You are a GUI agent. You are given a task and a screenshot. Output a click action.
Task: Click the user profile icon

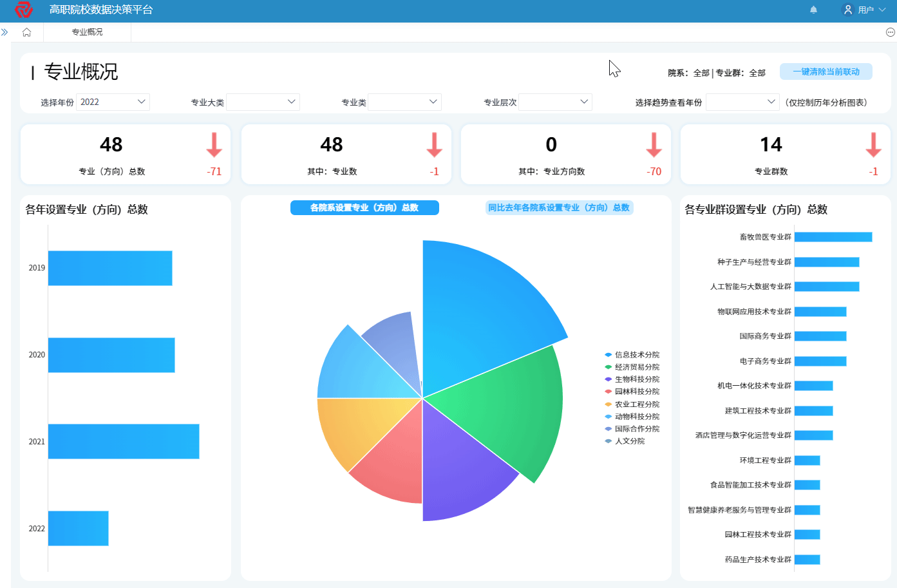coord(848,10)
